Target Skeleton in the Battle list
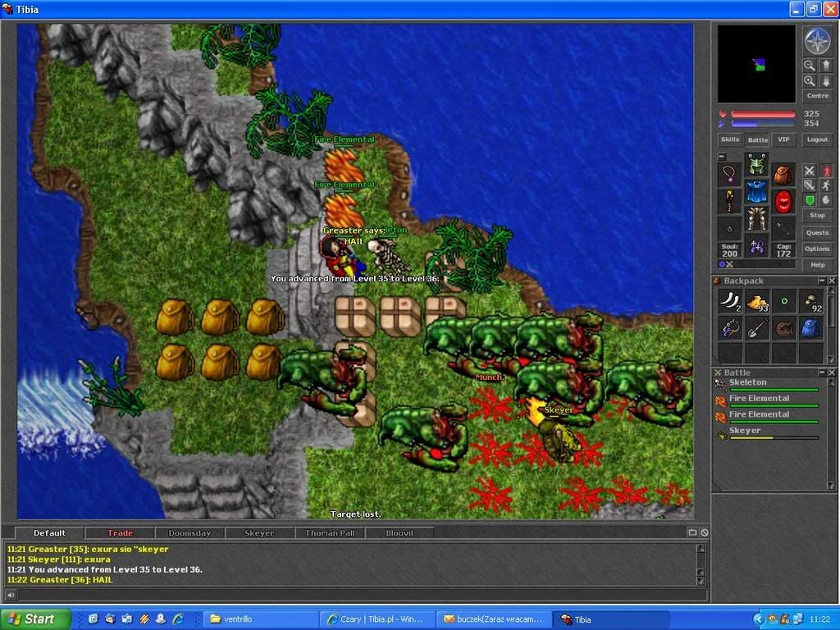The image size is (840, 630). point(769,384)
